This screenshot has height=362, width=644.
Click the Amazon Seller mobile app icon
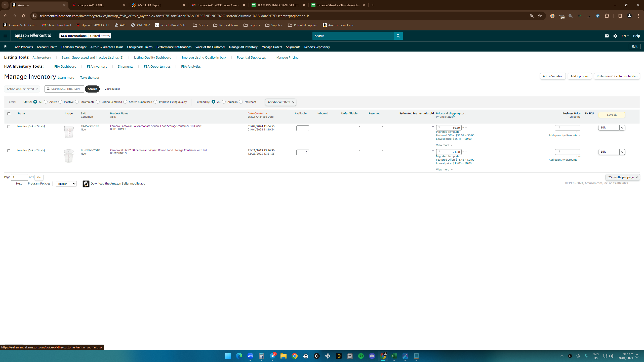click(x=86, y=184)
